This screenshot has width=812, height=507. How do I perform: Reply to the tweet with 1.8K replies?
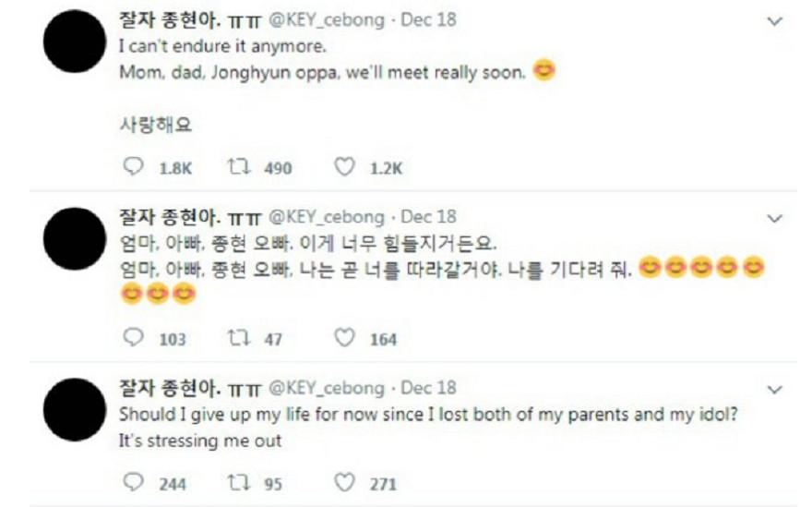point(134,167)
